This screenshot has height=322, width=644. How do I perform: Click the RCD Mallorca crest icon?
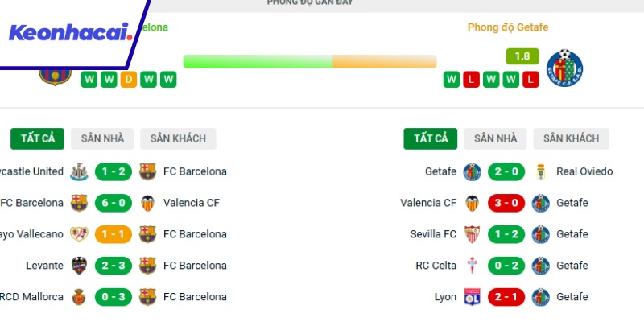79,297
